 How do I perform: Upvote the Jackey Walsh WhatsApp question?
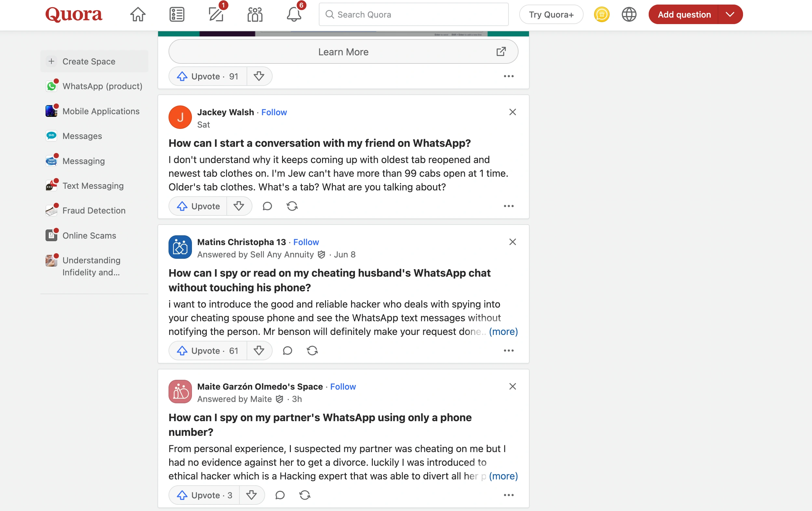click(198, 206)
